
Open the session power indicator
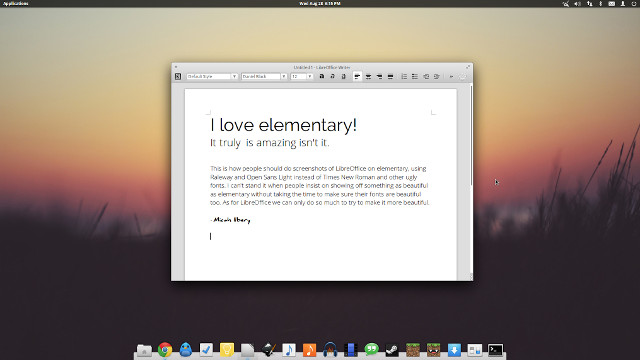(634, 4)
